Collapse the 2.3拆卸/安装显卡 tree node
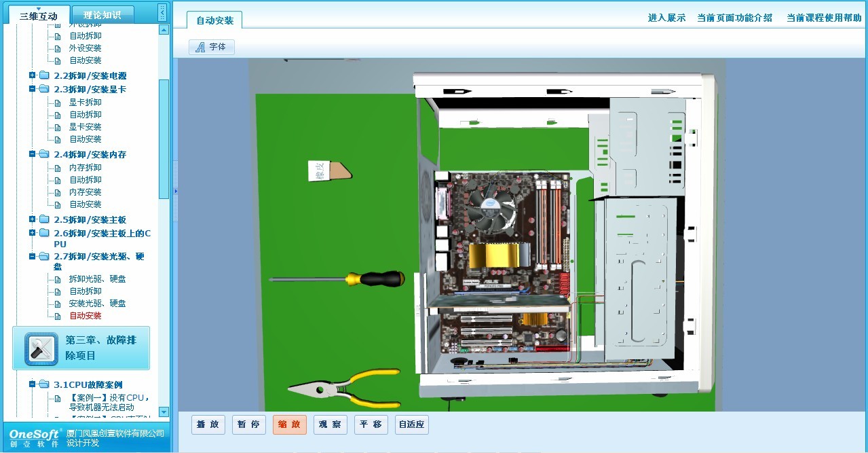This screenshot has width=868, height=453. [32, 89]
